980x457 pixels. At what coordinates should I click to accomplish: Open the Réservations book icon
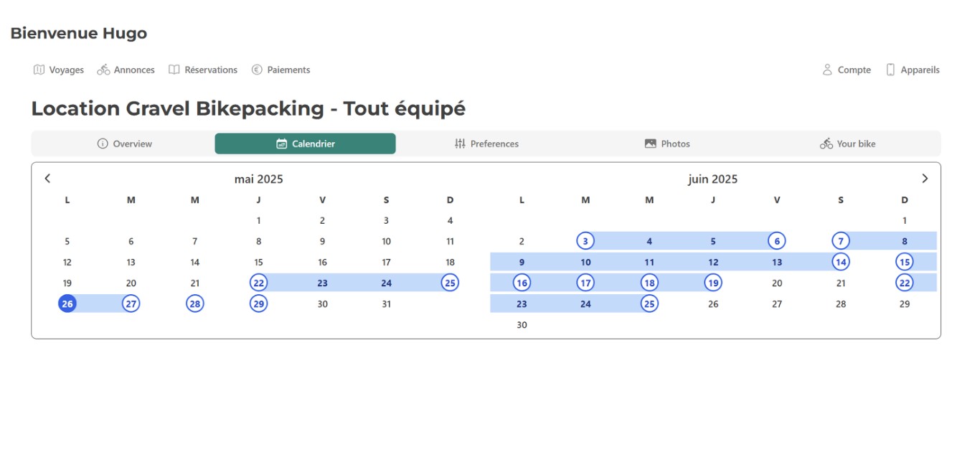[x=174, y=70]
